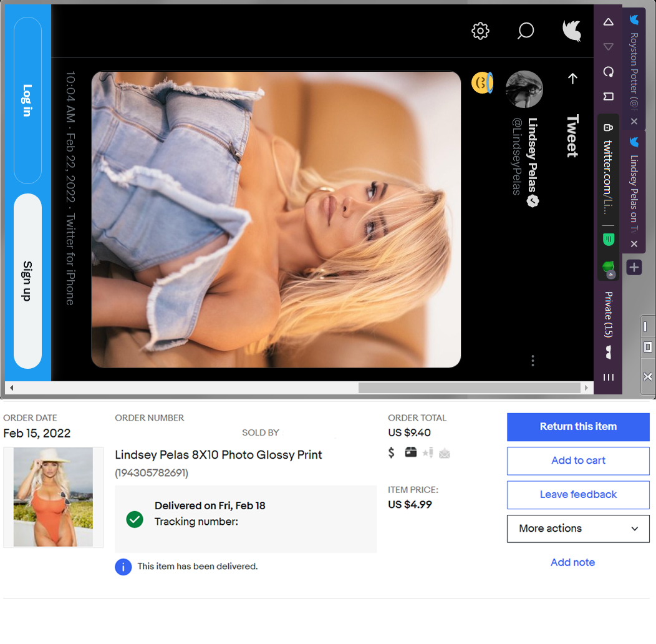Click the paid dollar status icon
This screenshot has width=656, height=644.
[x=392, y=453]
